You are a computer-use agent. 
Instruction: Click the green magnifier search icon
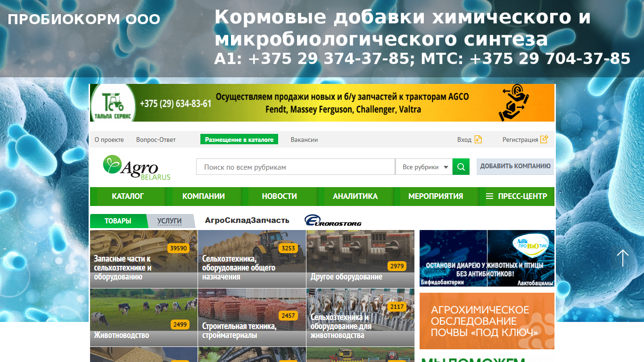tap(461, 167)
